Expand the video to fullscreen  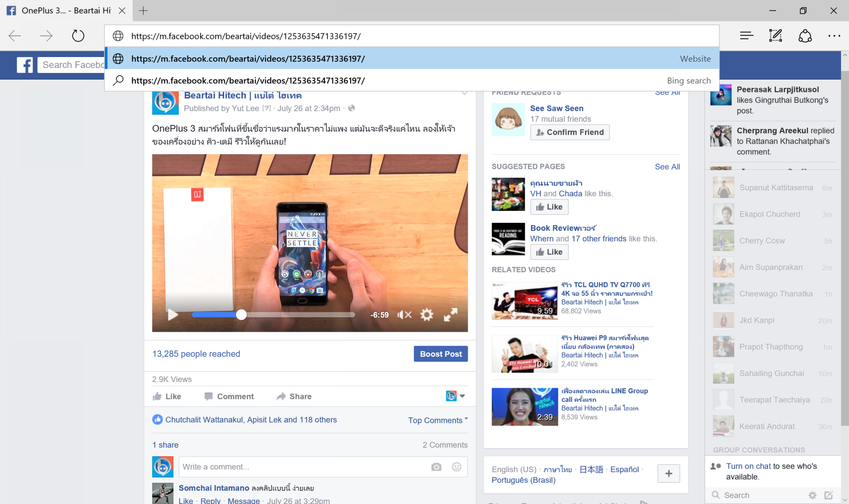pos(451,315)
